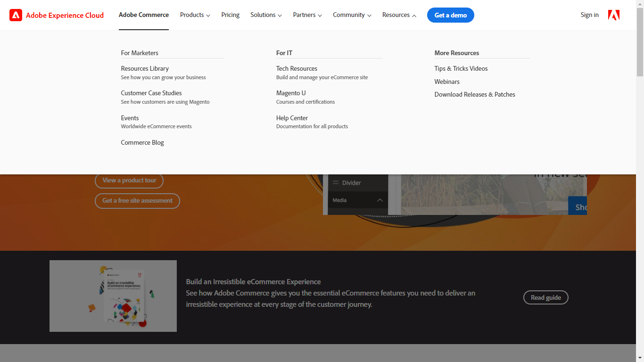
Task: Select the Adobe Commerce menu item
Action: [143, 15]
